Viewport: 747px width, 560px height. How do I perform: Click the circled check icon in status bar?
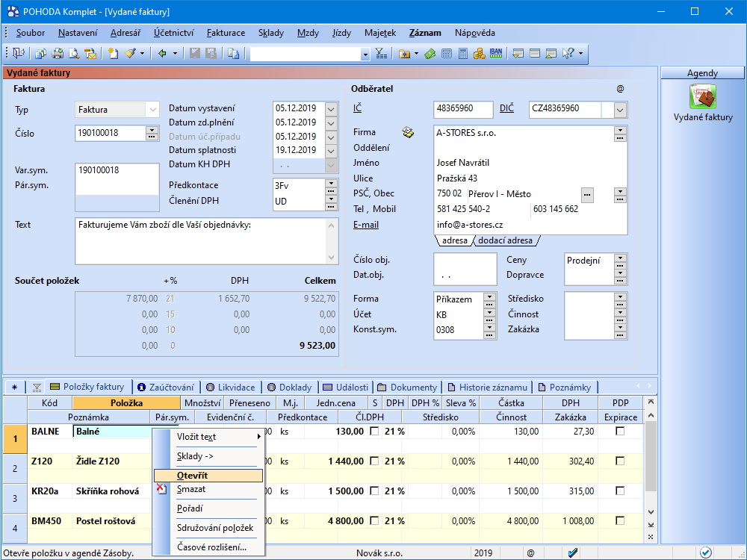point(706,553)
